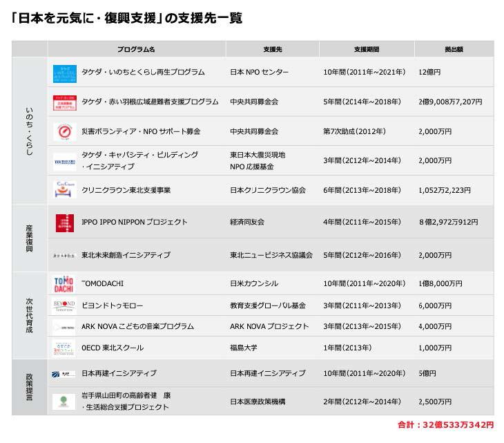
Task: Click the Capacity Building Initiative logo
Action: coord(65,162)
